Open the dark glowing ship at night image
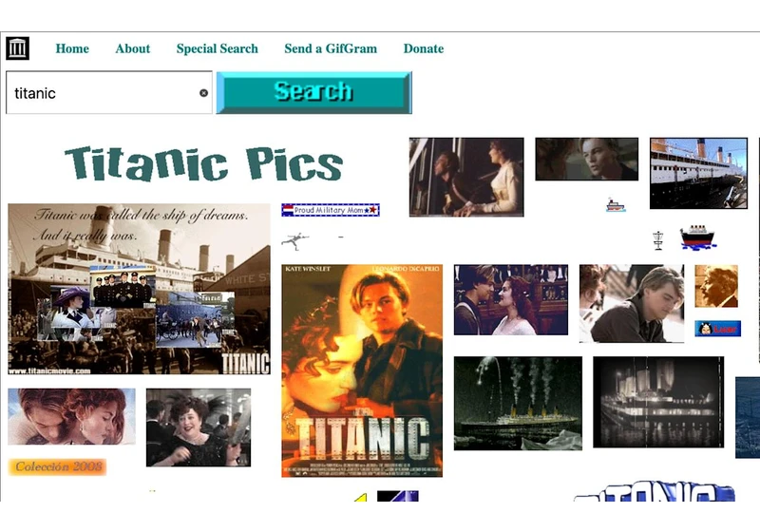This screenshot has width=760, height=532. point(658,402)
